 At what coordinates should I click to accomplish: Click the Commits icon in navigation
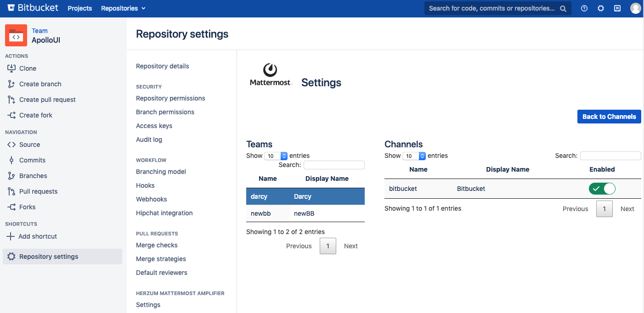[x=11, y=160]
